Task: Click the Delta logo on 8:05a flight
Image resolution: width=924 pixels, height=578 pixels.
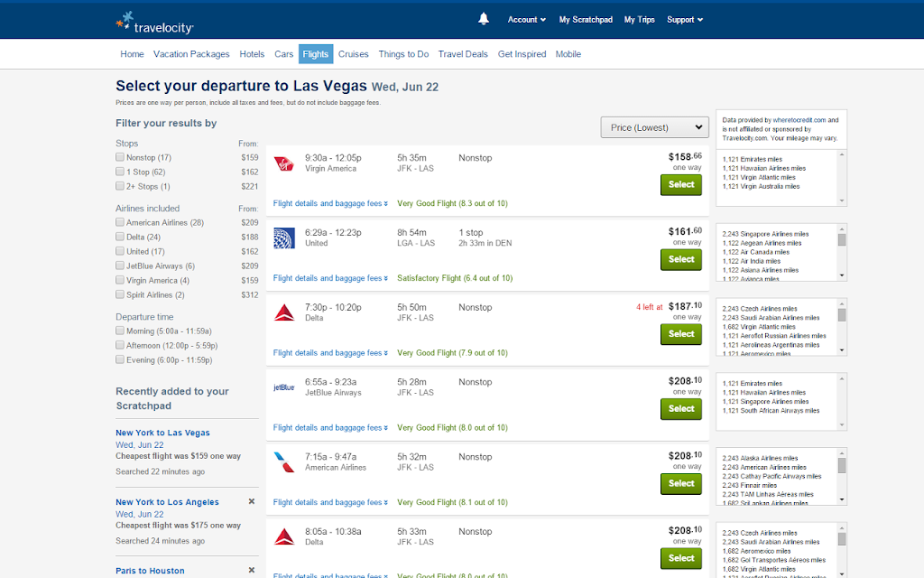Action: (284, 536)
